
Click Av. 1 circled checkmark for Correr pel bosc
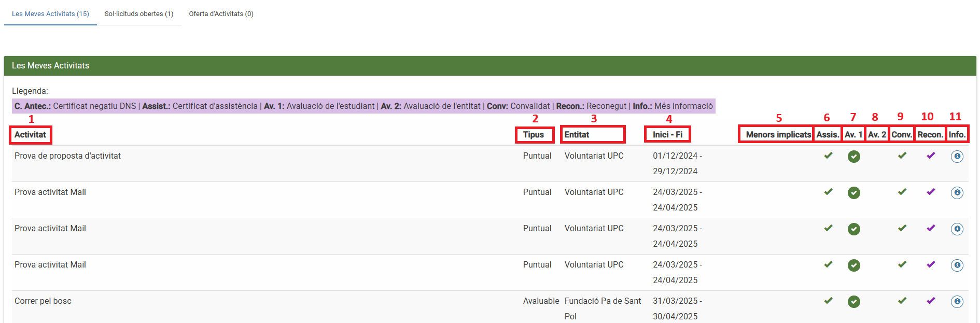(853, 301)
